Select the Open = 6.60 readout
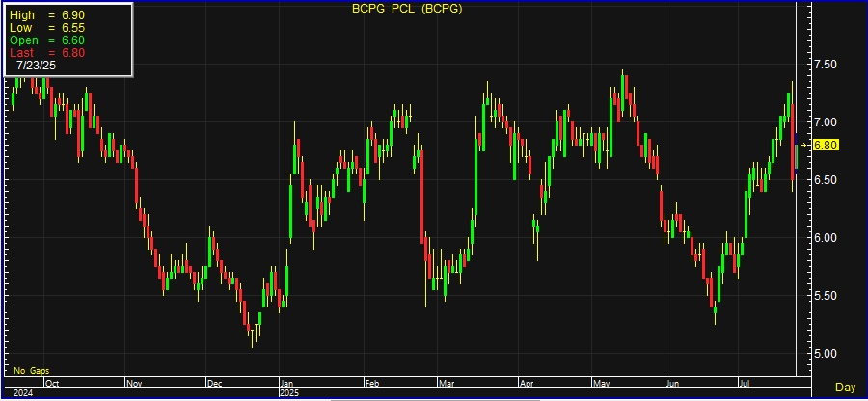The image size is (868, 401). 47,40
